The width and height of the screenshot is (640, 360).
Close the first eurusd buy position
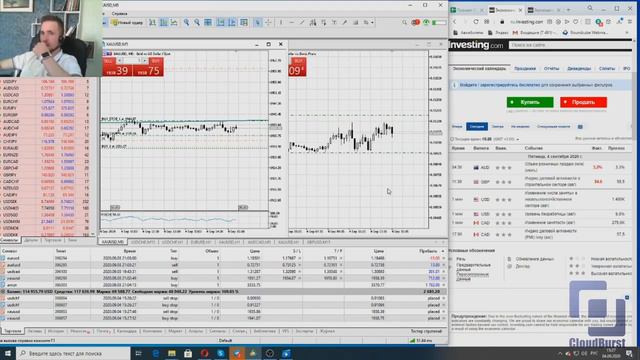(x=444, y=258)
